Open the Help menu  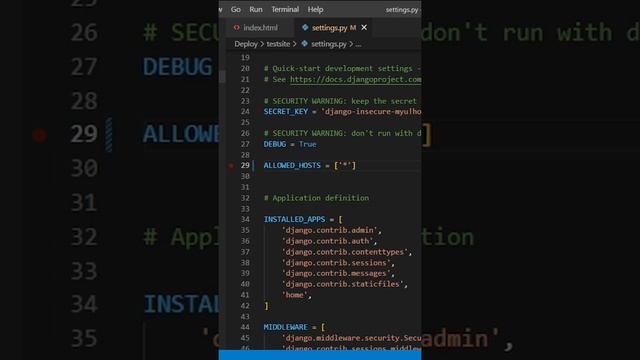(x=316, y=9)
